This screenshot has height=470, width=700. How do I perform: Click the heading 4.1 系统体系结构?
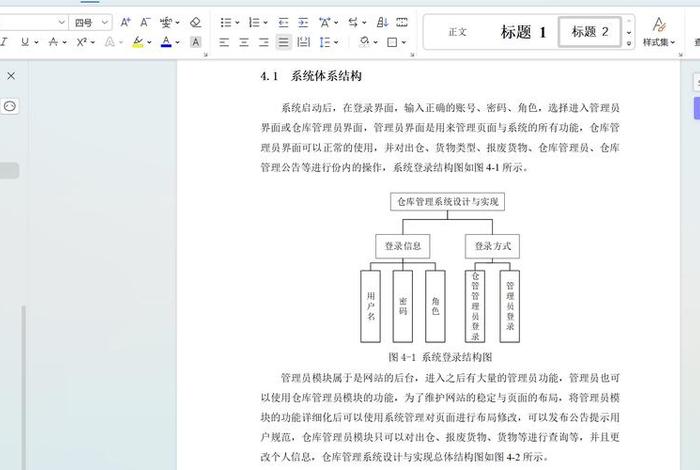(311, 76)
